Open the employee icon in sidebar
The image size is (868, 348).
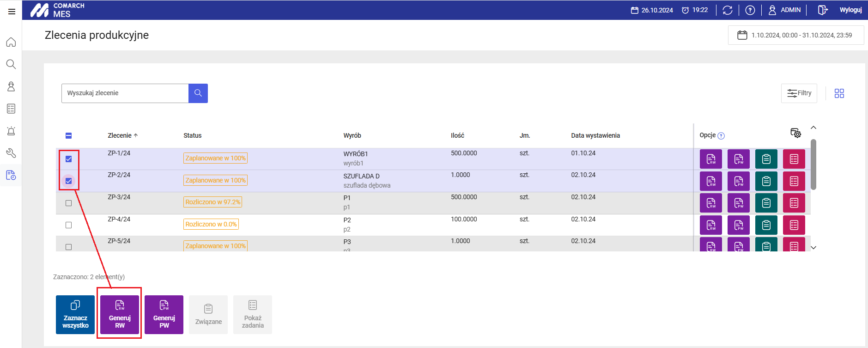11,86
